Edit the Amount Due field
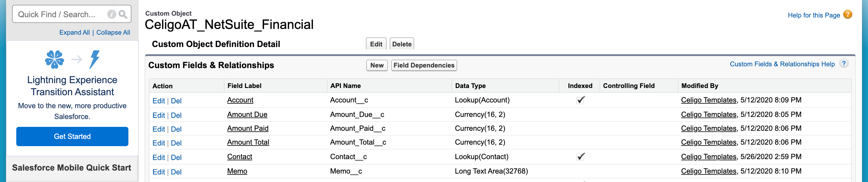This screenshot has width=868, height=182. [158, 115]
